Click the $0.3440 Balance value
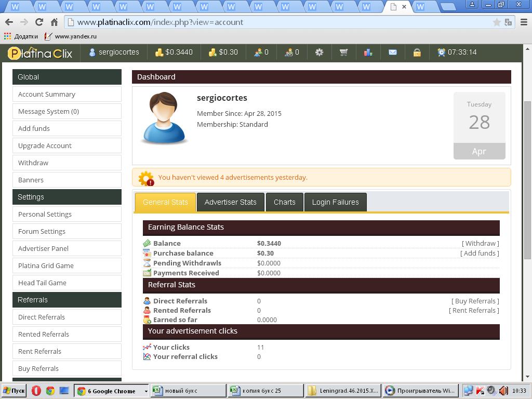The height and width of the screenshot is (399, 532). coord(269,243)
